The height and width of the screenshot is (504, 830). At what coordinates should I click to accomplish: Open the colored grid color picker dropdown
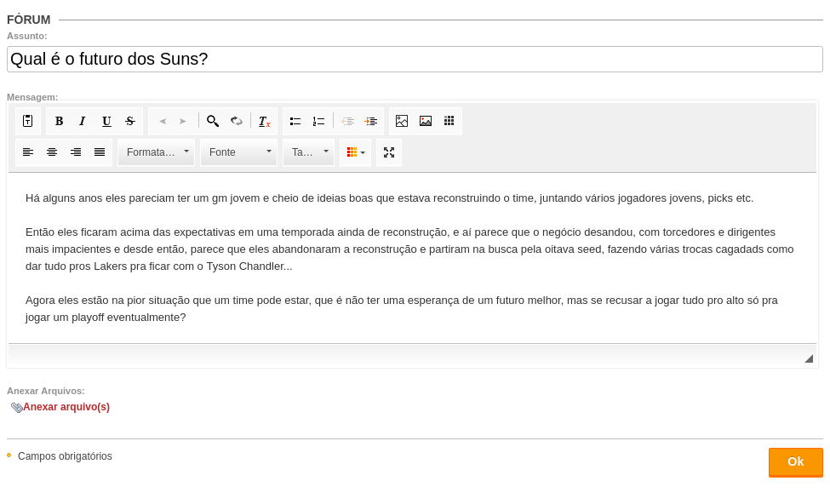click(356, 152)
